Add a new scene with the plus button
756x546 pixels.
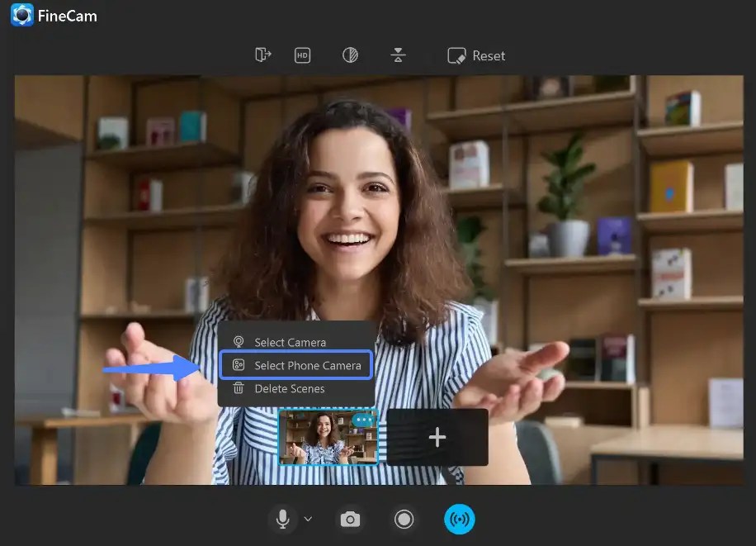(x=437, y=437)
